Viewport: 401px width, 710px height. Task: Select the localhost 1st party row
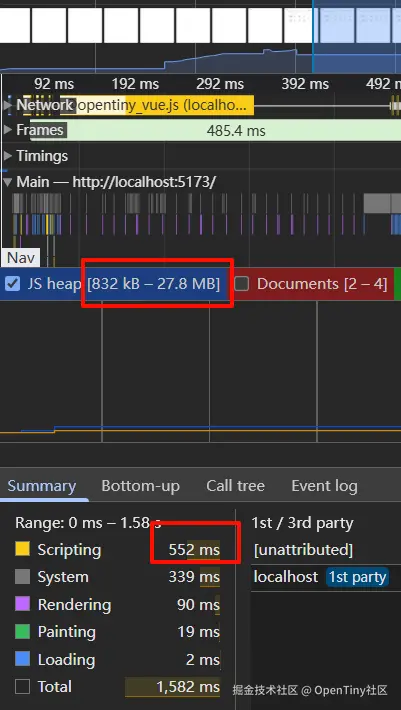tap(326, 577)
